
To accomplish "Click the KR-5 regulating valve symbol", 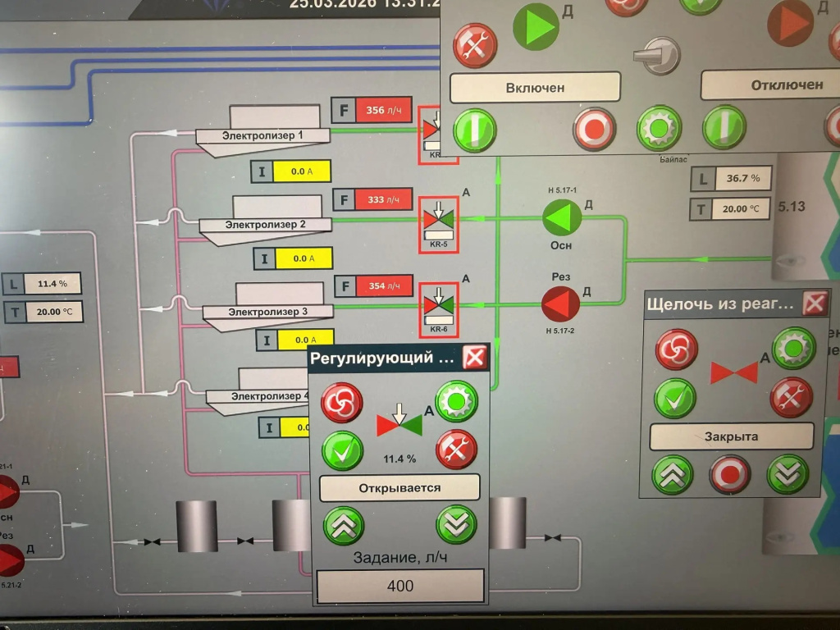I will (438, 219).
